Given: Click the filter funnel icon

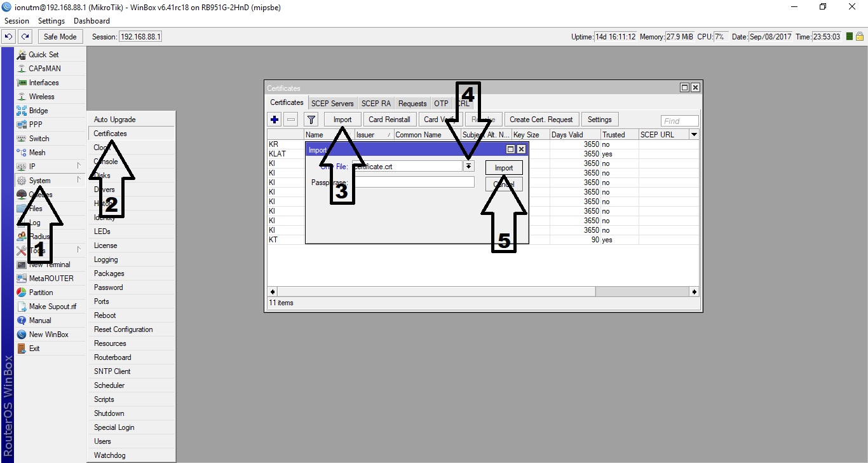Looking at the screenshot, I should (x=311, y=120).
